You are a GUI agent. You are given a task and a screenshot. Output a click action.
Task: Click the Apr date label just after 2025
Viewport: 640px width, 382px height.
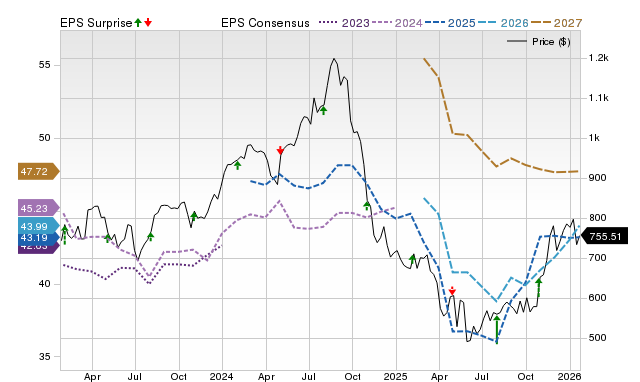439,376
